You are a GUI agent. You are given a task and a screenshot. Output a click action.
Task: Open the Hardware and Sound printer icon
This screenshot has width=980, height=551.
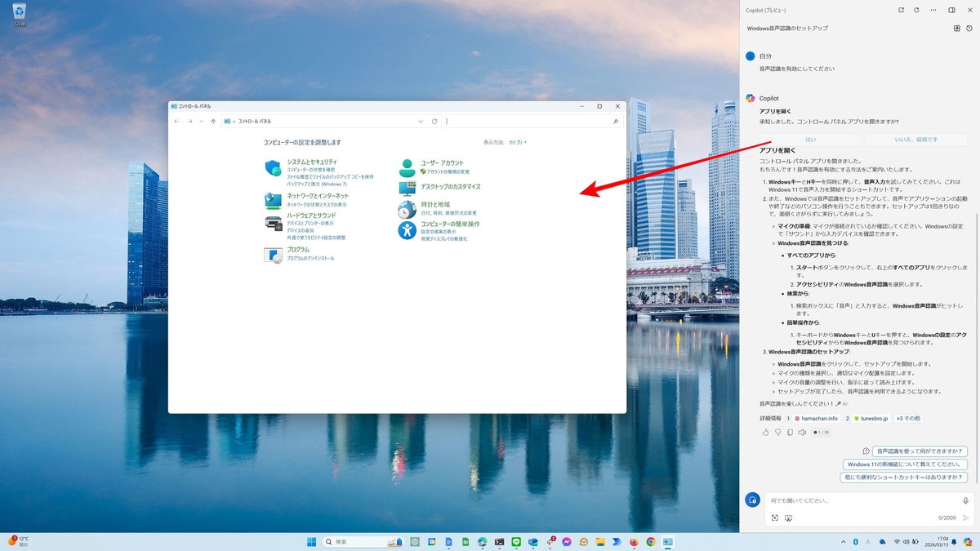coord(273,223)
